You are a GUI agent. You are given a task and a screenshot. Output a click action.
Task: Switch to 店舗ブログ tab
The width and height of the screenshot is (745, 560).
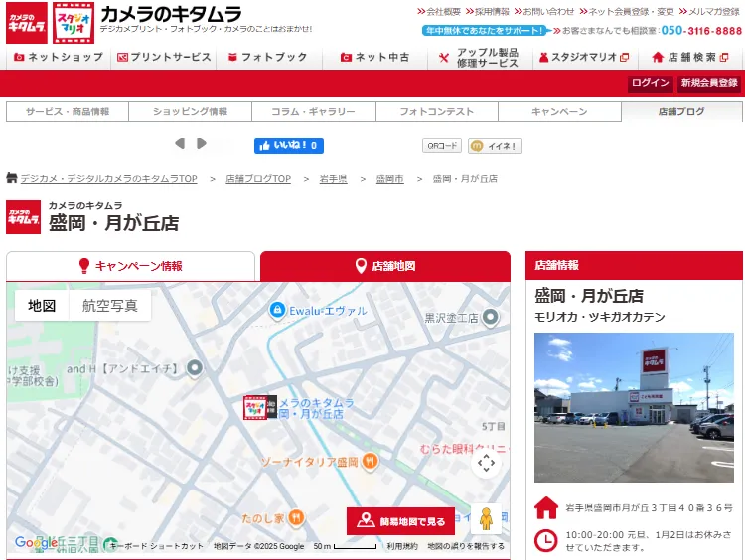681,111
